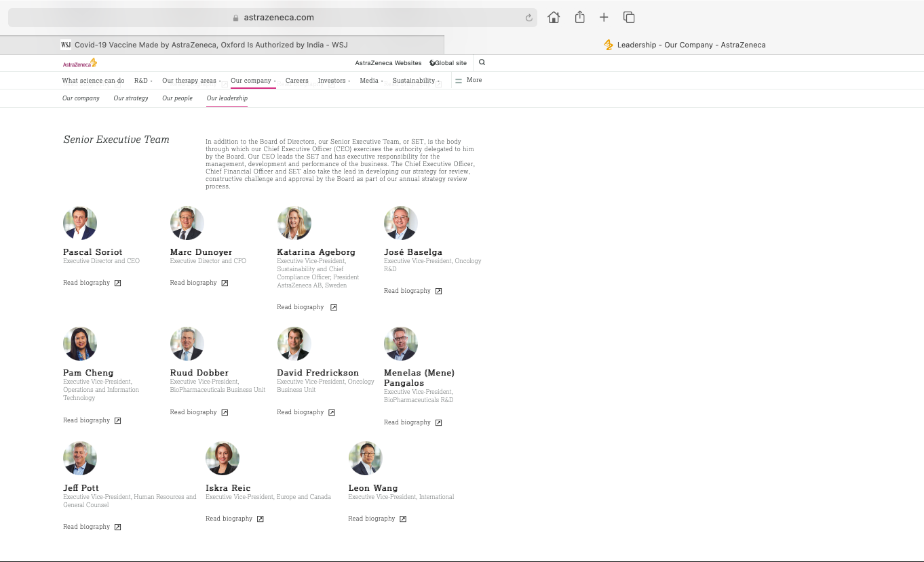Open What science can do link
Screen dimensions: 924x562
pyautogui.click(x=93, y=81)
